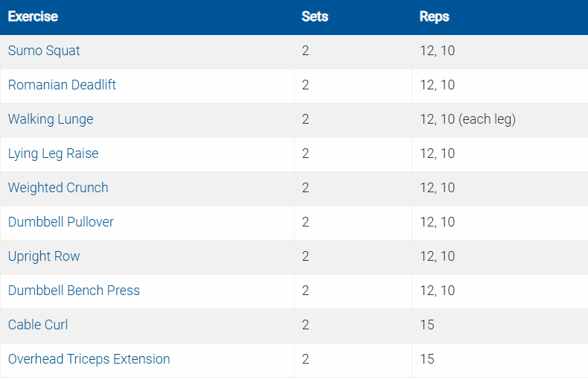Screen dimensions: 588x380
Task: Open the Sumo Squat exercise link
Action: pyautogui.click(x=44, y=51)
